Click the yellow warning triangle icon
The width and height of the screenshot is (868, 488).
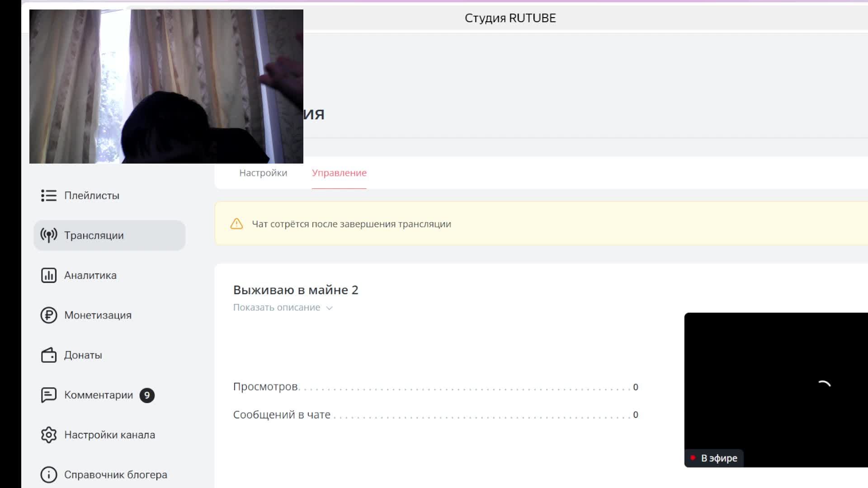point(236,224)
